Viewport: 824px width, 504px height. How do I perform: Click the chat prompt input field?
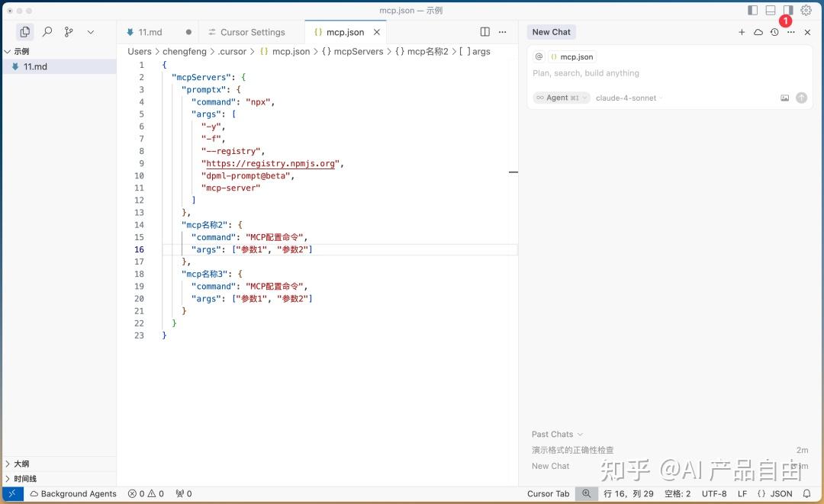coord(670,73)
